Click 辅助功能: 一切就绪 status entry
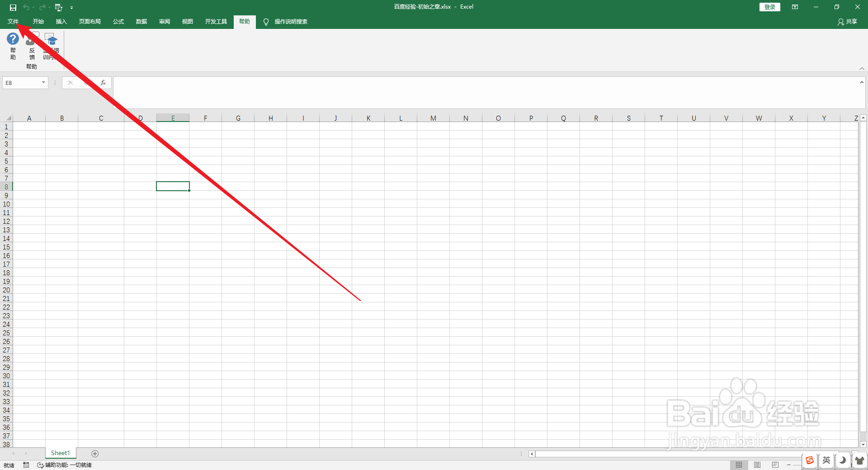The image size is (868, 470). (x=64, y=465)
